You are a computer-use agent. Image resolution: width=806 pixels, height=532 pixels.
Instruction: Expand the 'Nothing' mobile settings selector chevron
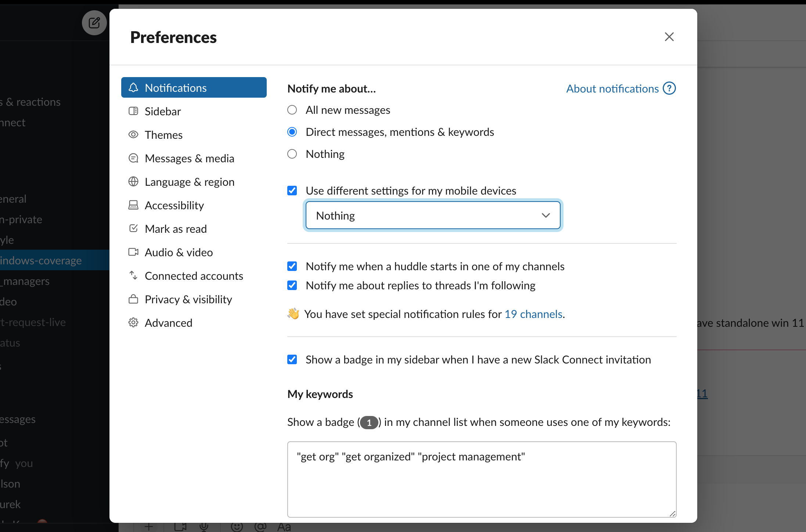coord(545,215)
